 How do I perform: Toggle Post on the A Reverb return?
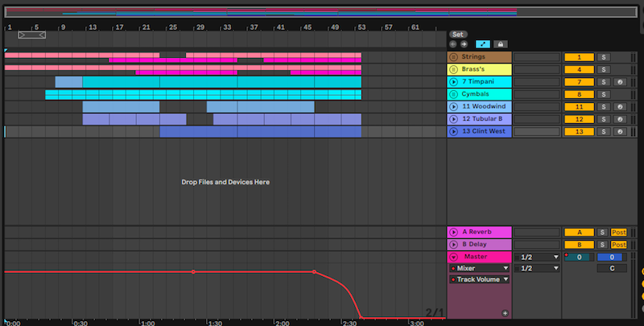(x=618, y=232)
